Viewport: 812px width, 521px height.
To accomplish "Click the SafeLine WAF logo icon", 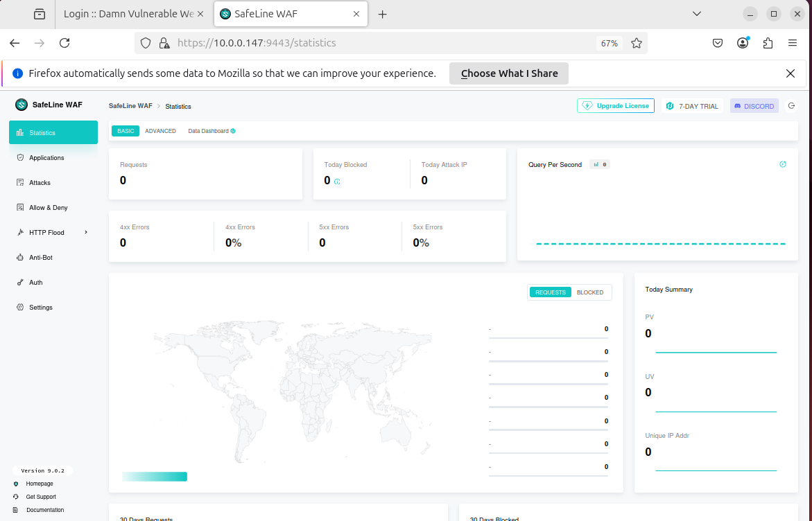I will [x=21, y=105].
